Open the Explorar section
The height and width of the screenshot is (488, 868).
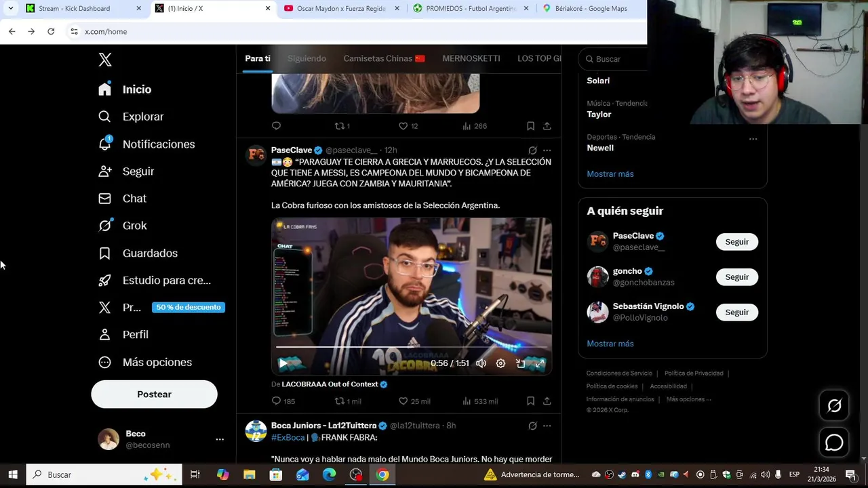point(131,117)
